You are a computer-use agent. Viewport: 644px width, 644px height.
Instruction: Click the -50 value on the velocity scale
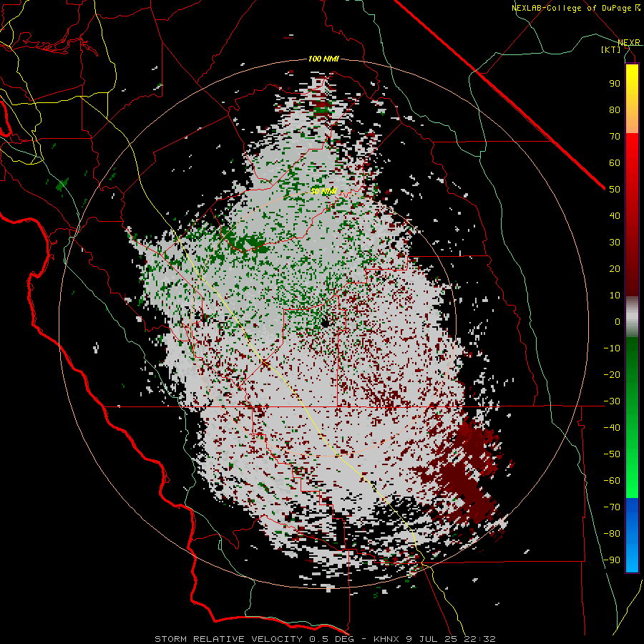(612, 454)
